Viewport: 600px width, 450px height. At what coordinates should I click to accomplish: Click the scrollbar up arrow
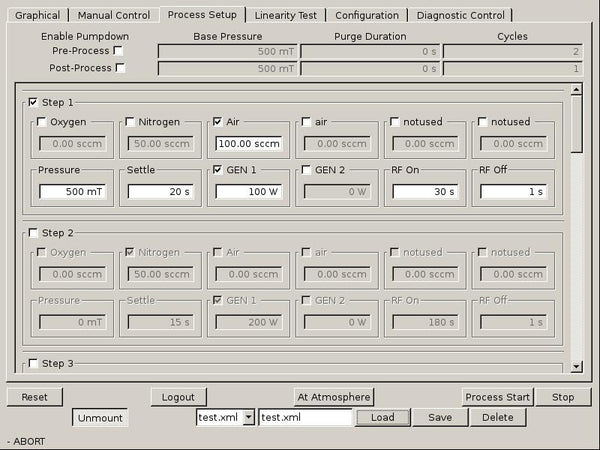point(576,90)
